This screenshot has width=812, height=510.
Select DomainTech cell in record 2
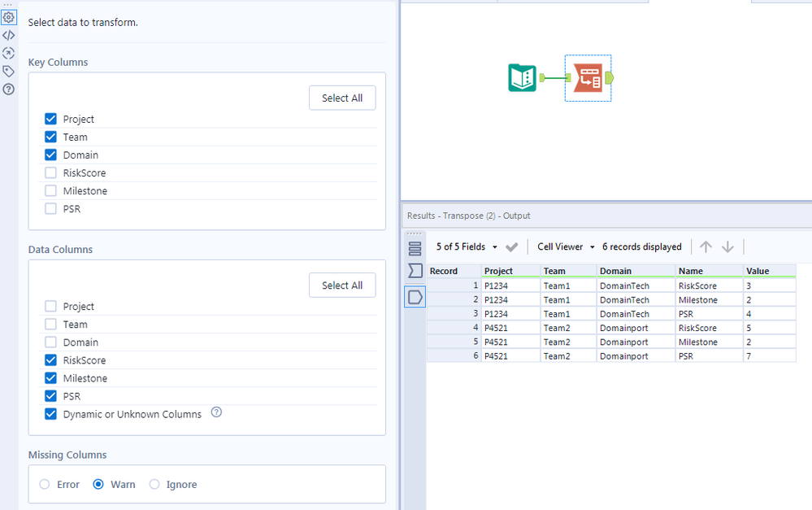click(x=636, y=300)
